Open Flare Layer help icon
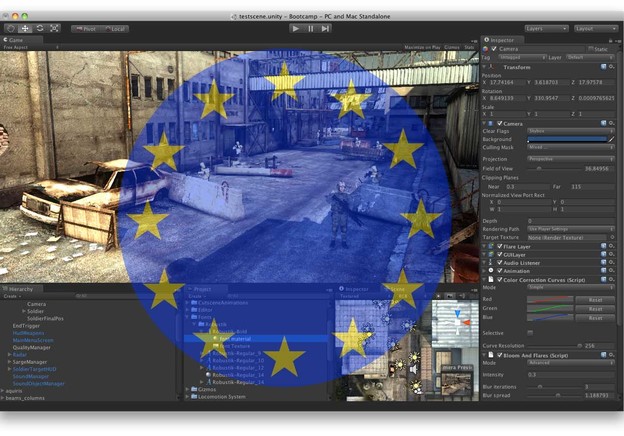The height and width of the screenshot is (436, 624). click(604, 246)
